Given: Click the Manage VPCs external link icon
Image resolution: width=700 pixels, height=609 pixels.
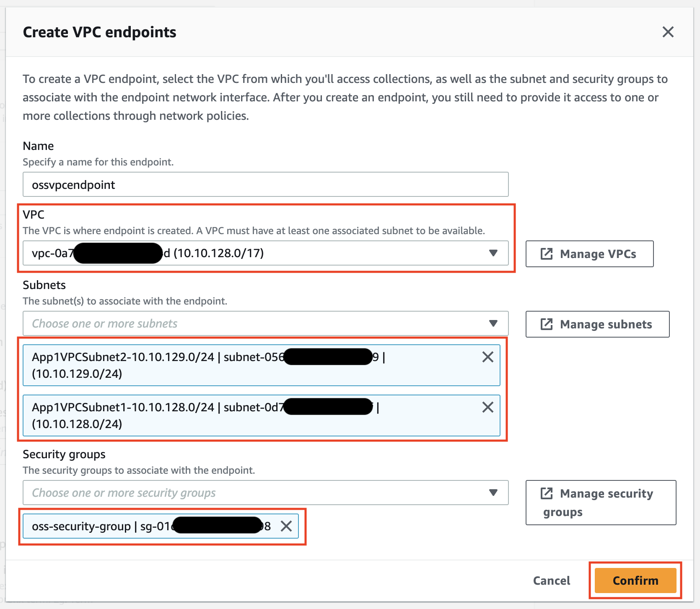Looking at the screenshot, I should tap(547, 254).
